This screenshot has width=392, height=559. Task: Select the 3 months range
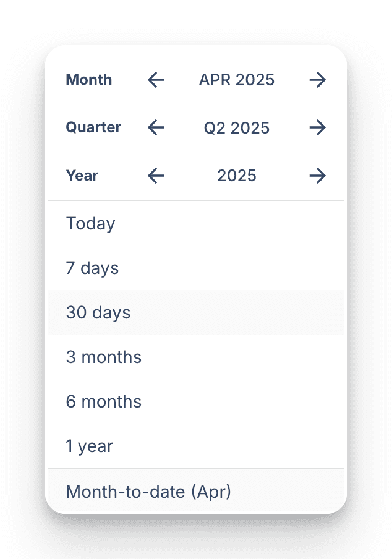click(104, 357)
